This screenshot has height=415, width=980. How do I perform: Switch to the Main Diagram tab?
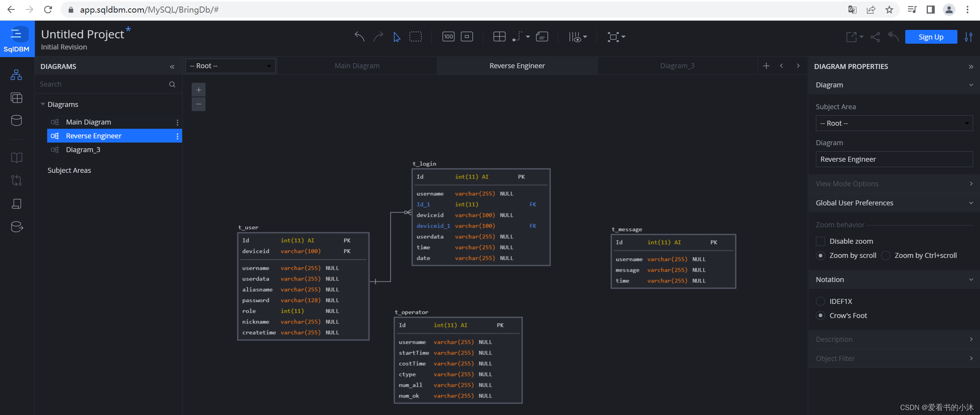357,66
